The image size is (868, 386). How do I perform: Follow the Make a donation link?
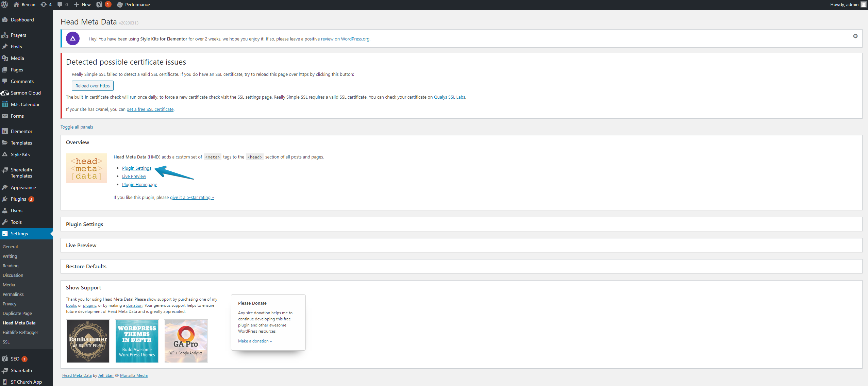coord(255,341)
